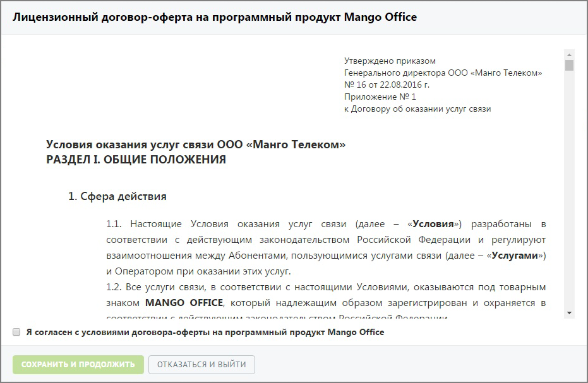This screenshot has height=383, width=588.
Task: Click the scrollbar down arrow
Action: [x=569, y=312]
